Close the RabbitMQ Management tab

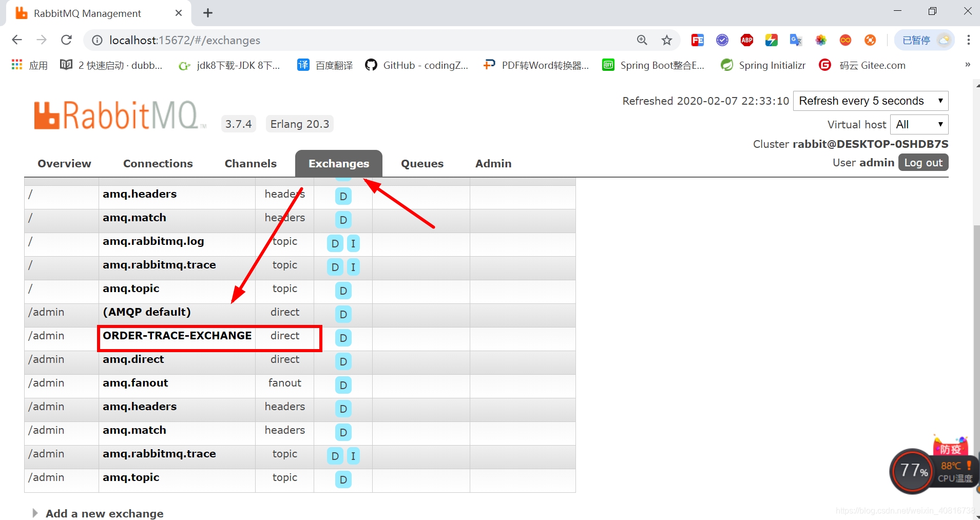(x=179, y=13)
